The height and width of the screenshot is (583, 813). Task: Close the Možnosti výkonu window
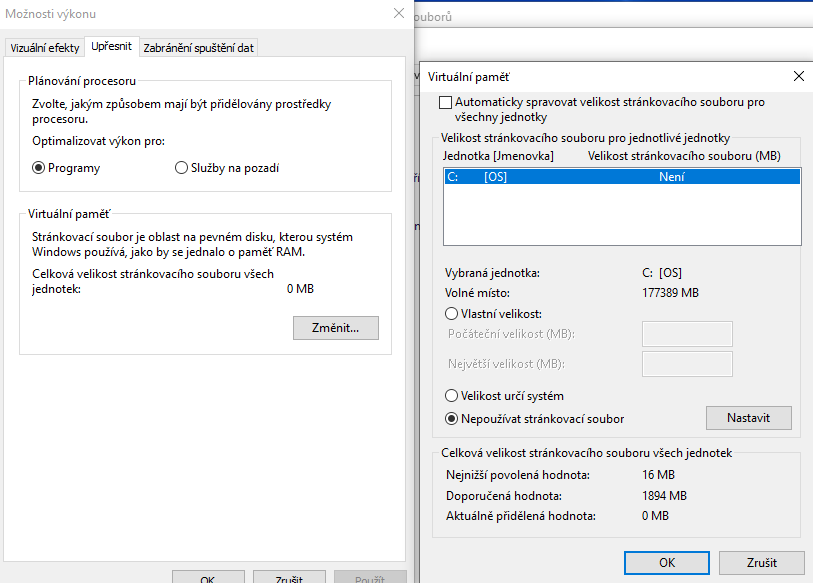tap(399, 14)
